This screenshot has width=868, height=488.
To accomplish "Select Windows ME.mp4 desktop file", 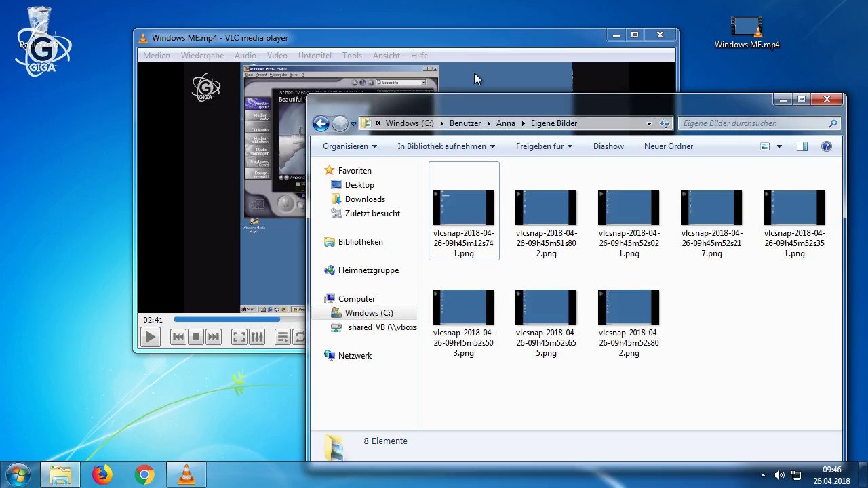I will point(747,32).
